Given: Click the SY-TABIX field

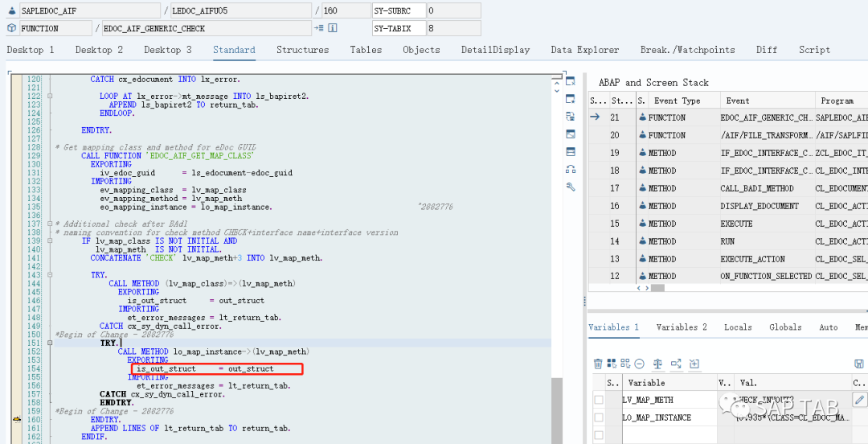Looking at the screenshot, I should pos(401,28).
